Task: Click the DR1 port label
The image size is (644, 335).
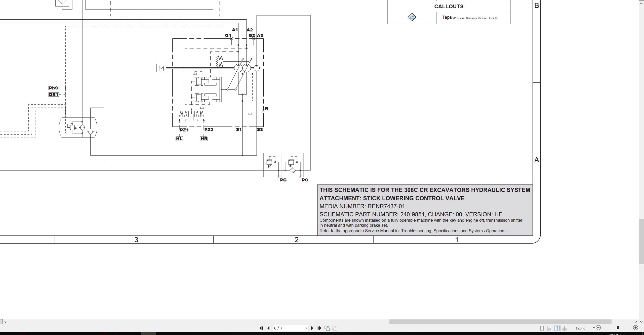Action: (x=54, y=94)
